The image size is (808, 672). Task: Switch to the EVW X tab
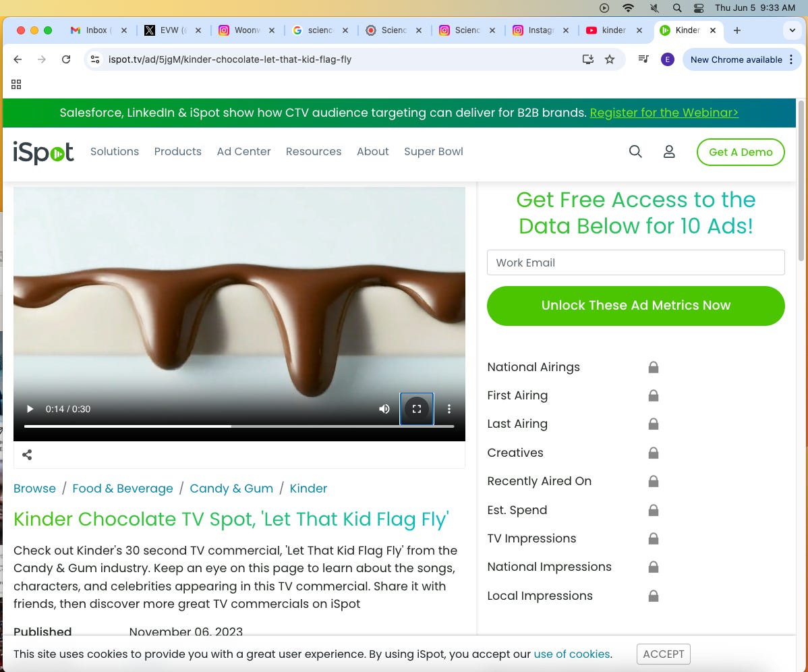point(173,30)
